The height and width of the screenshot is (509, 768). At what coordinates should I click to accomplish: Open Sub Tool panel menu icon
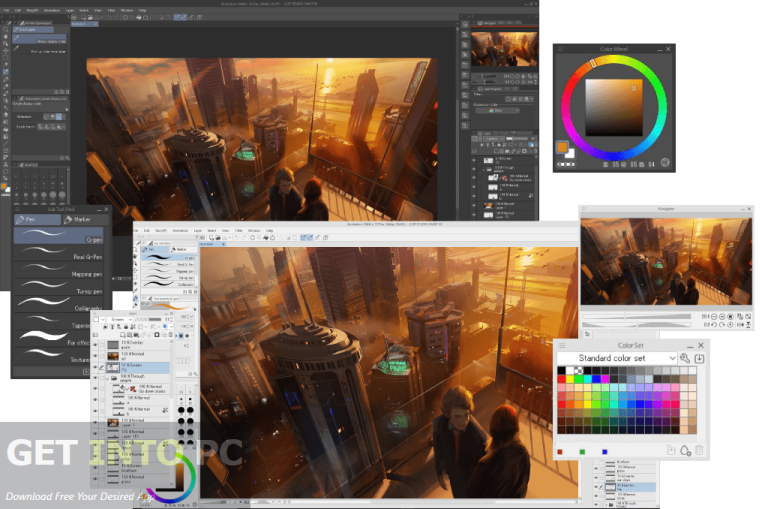[x=17, y=209]
